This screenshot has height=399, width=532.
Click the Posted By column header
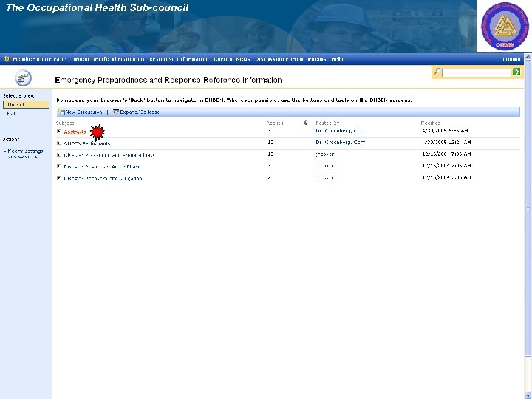327,123
